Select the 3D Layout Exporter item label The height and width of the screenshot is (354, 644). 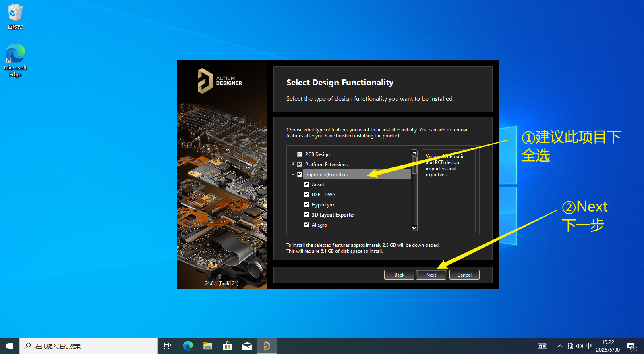coord(333,214)
